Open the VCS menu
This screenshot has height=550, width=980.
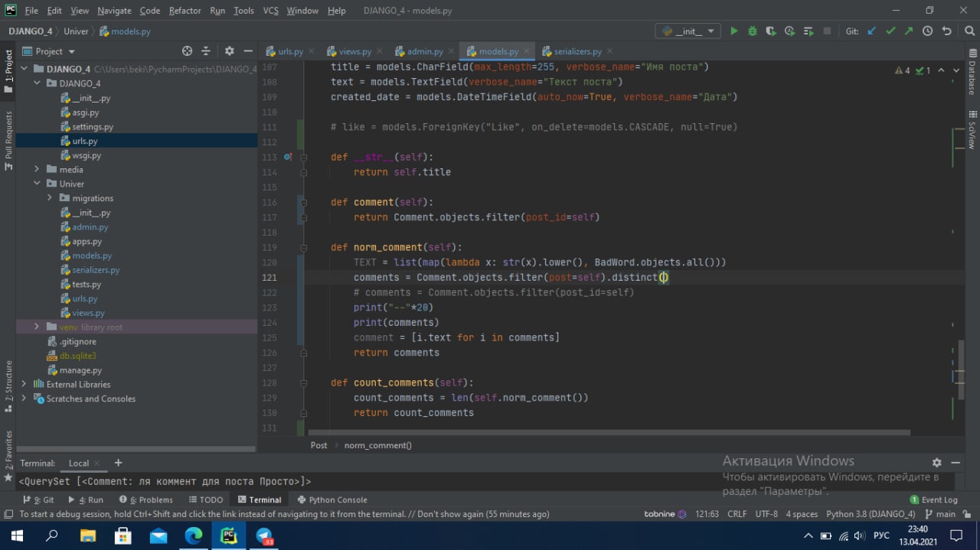[x=270, y=11]
